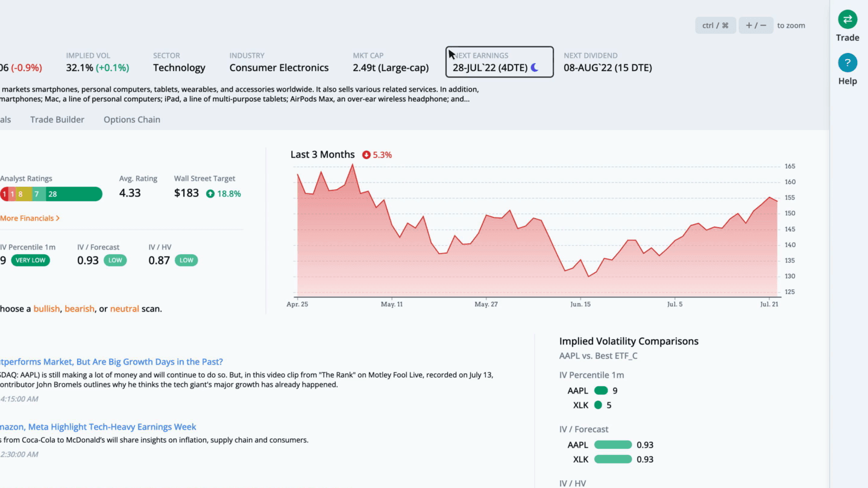Click the 4:15:00 AM article timestamp

click(19, 399)
